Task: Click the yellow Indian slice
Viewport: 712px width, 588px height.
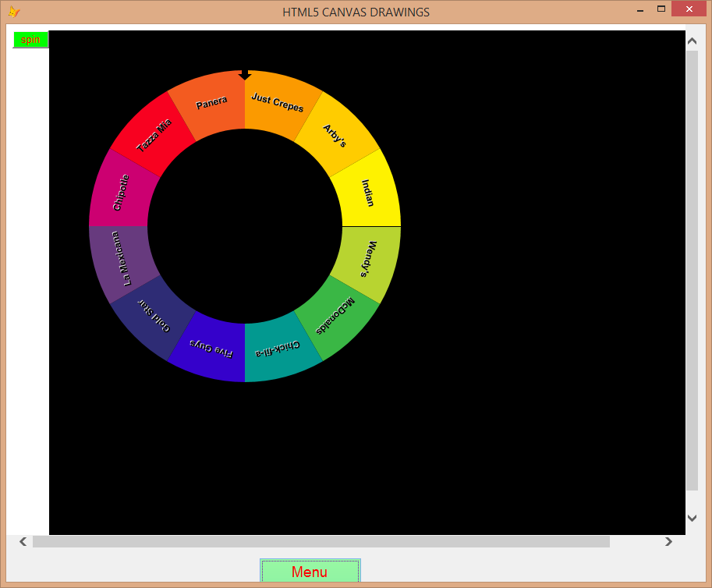Action: click(x=366, y=190)
